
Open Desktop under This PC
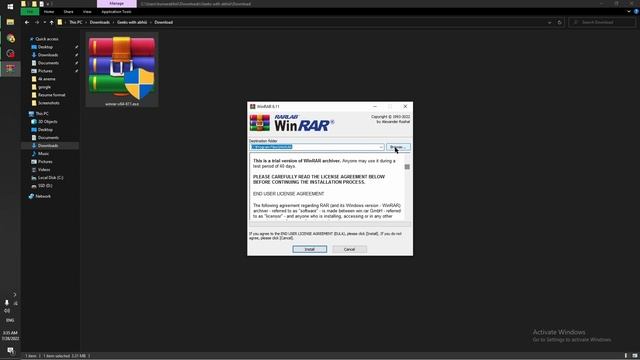(45, 130)
